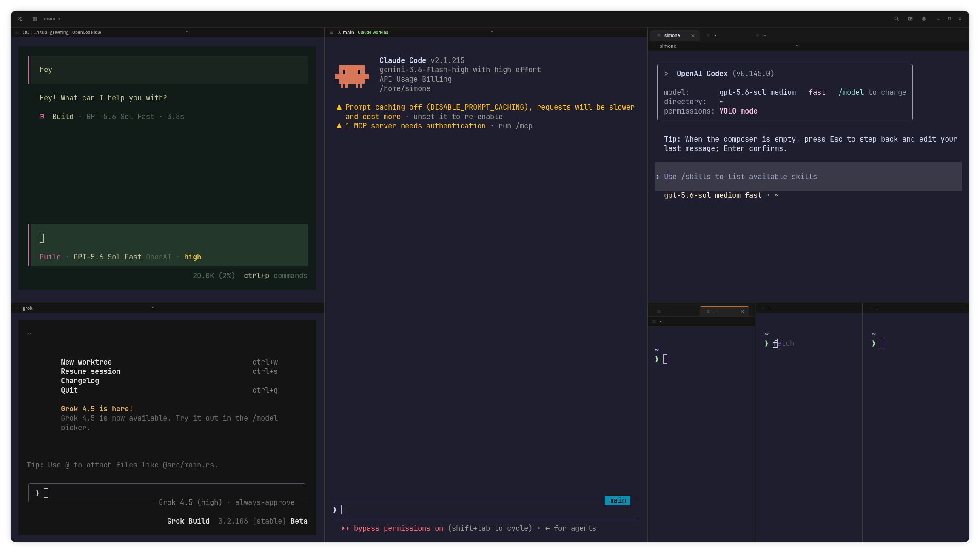
Task: Open the terminal icon in the title bar
Action: point(910,19)
